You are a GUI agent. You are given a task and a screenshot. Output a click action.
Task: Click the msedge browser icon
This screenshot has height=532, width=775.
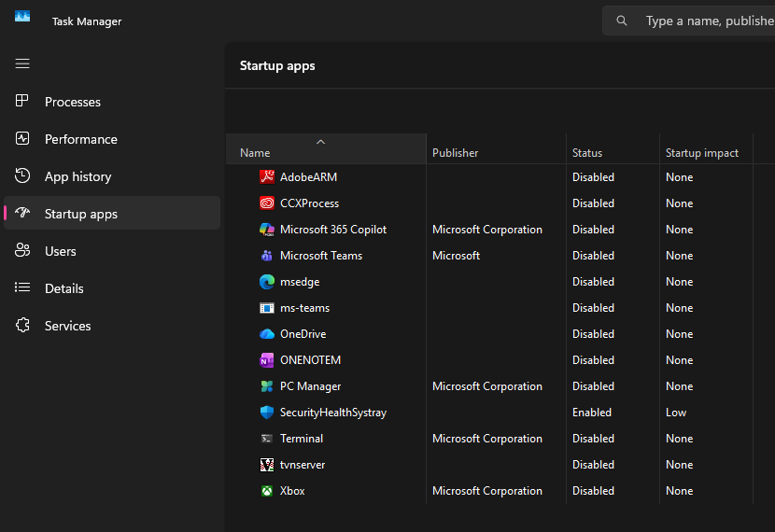(266, 281)
